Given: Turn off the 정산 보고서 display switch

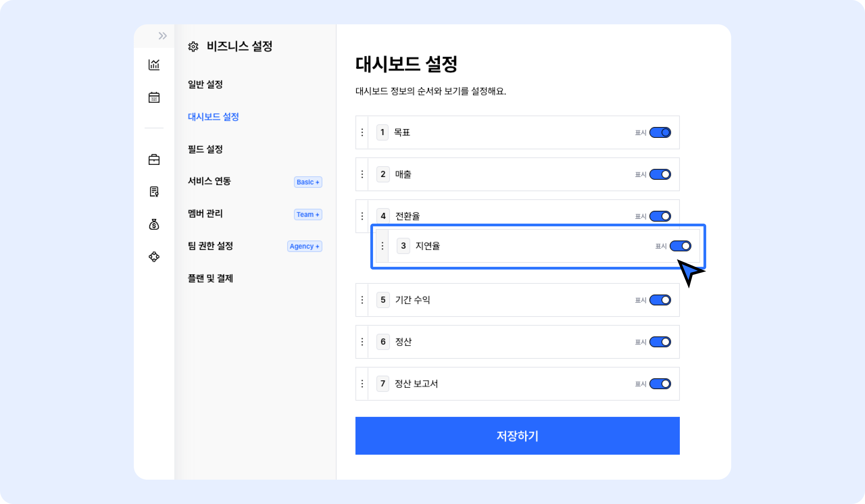Looking at the screenshot, I should click(x=660, y=384).
